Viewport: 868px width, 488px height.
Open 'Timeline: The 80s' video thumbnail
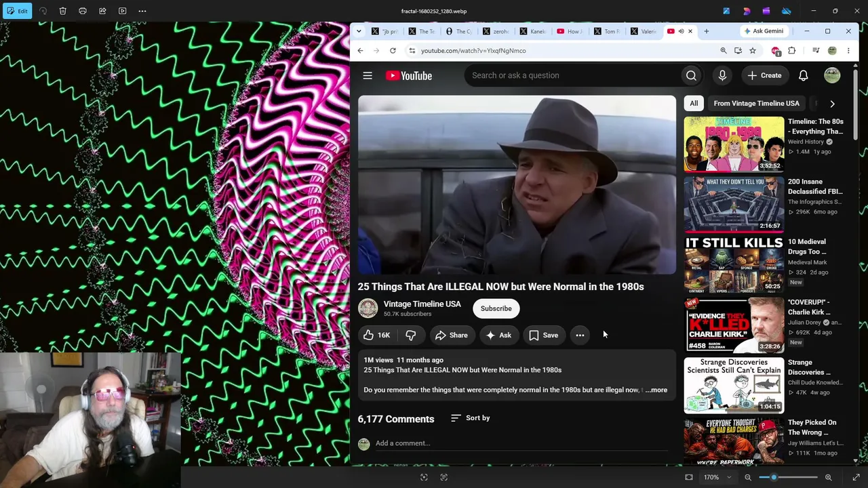(x=734, y=144)
